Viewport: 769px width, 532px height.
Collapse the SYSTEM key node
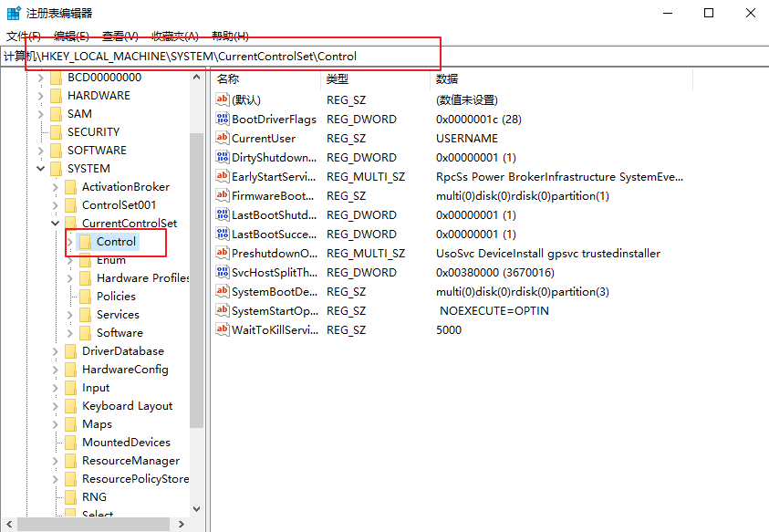pos(41,169)
